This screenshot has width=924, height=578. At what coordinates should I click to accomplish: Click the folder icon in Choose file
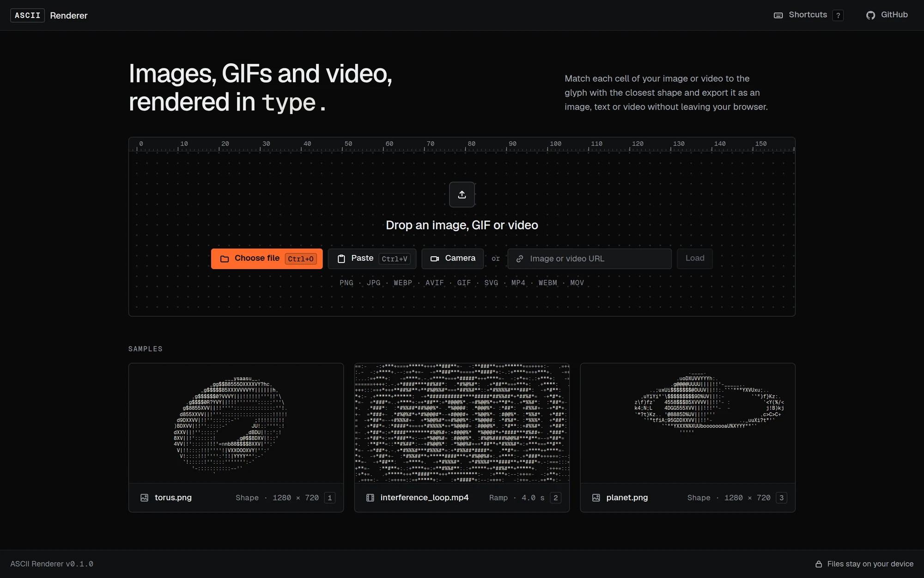pyautogui.click(x=225, y=259)
